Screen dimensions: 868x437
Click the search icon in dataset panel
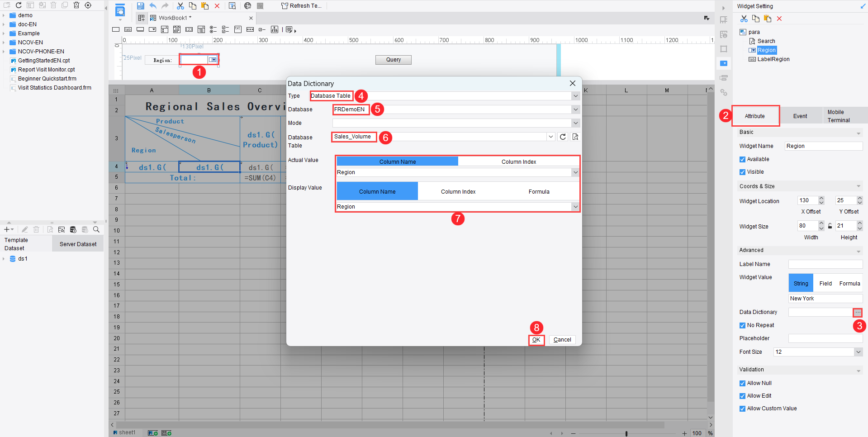pos(96,229)
